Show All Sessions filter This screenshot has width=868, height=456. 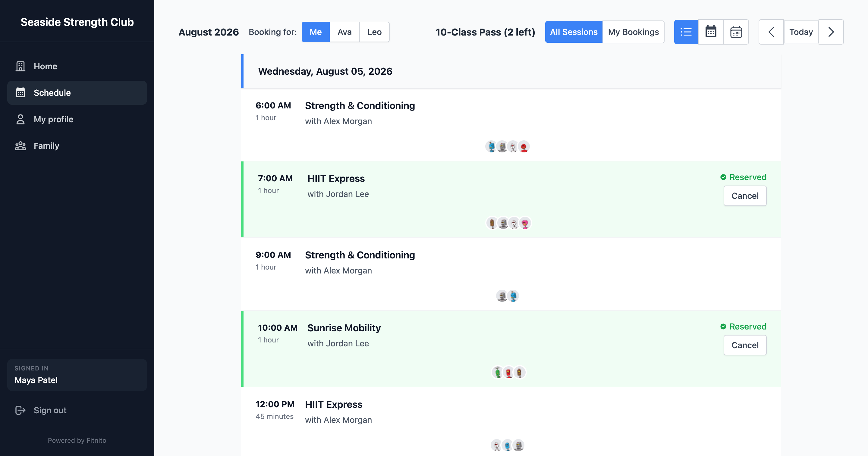click(574, 32)
